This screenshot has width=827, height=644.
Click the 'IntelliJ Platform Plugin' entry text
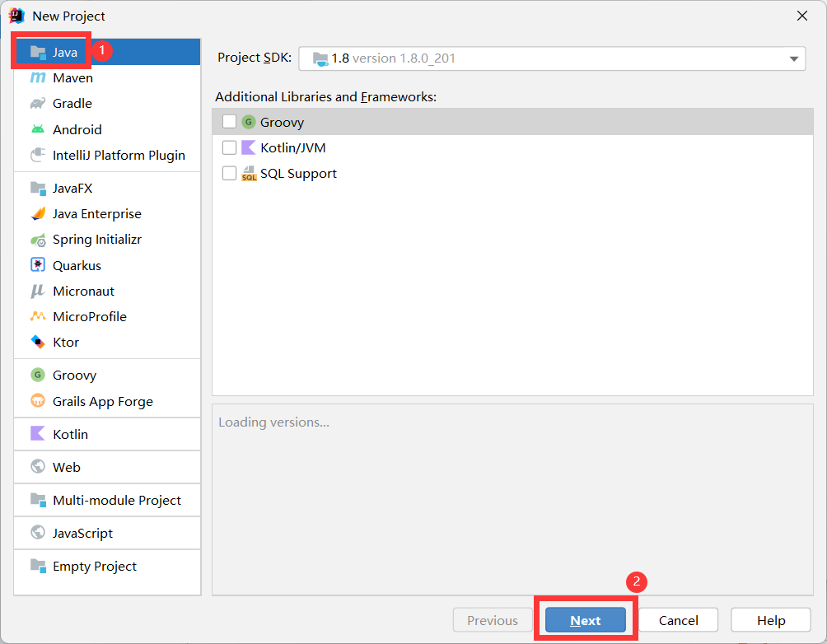click(119, 155)
